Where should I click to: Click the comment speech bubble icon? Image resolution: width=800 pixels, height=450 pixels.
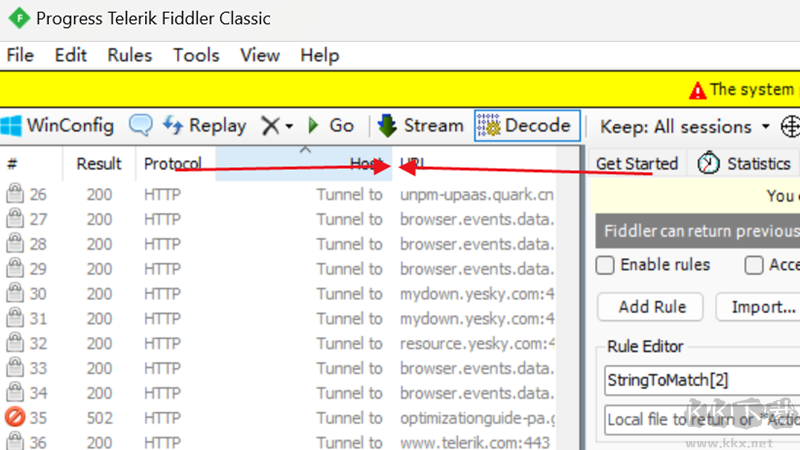(141, 126)
